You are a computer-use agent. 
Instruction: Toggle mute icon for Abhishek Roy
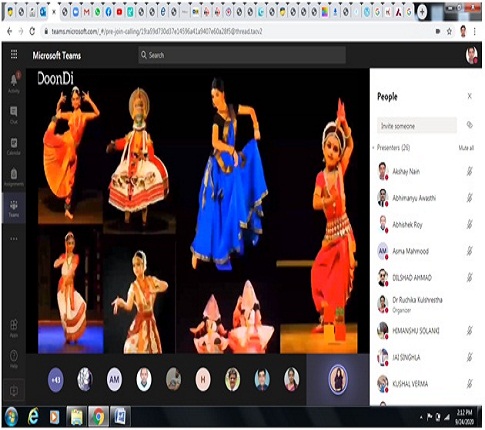coord(469,224)
